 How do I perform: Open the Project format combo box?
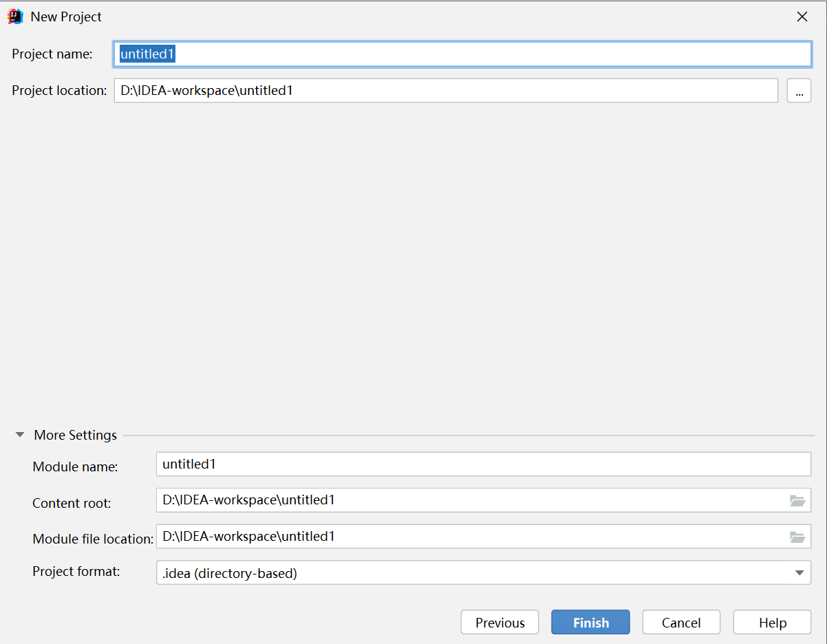click(475, 572)
